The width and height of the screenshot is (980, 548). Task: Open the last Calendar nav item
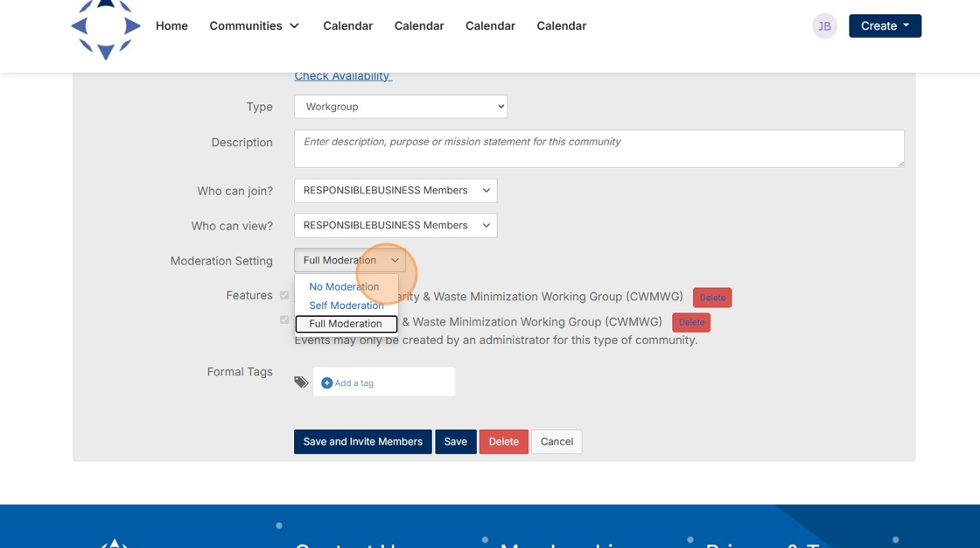[x=562, y=25]
